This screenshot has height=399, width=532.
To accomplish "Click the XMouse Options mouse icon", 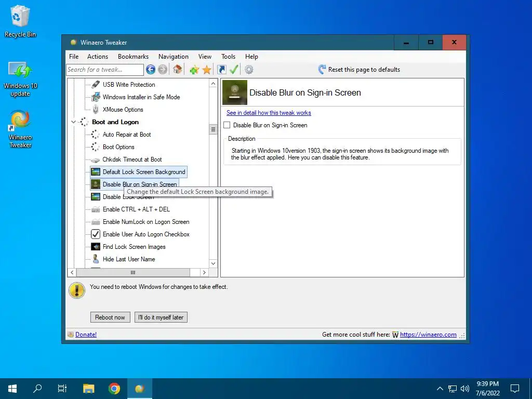I will point(96,109).
